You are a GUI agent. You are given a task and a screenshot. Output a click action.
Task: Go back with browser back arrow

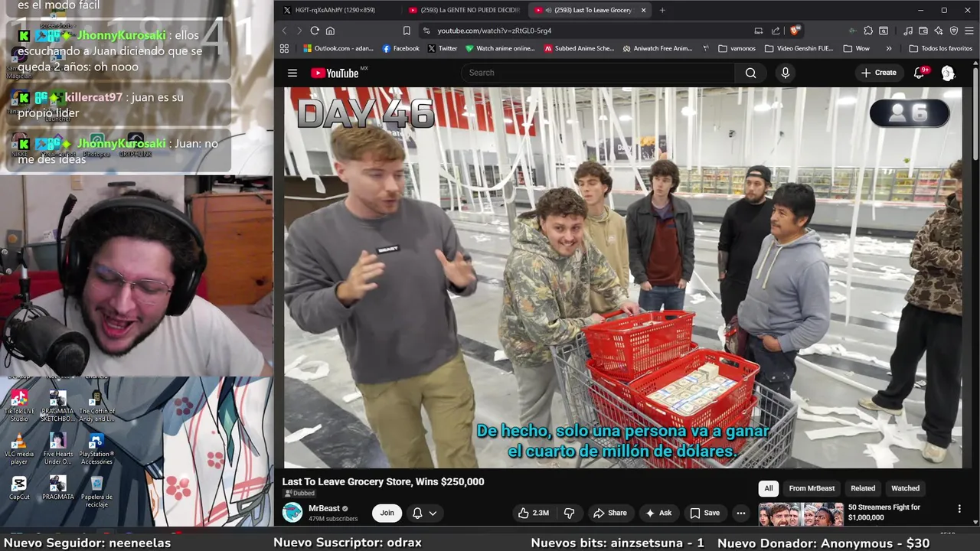tap(284, 31)
